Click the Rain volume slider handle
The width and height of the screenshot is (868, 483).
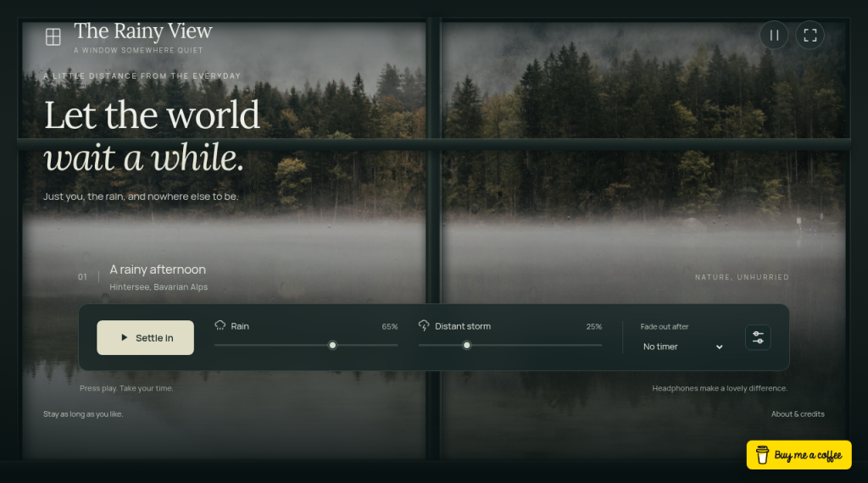332,345
